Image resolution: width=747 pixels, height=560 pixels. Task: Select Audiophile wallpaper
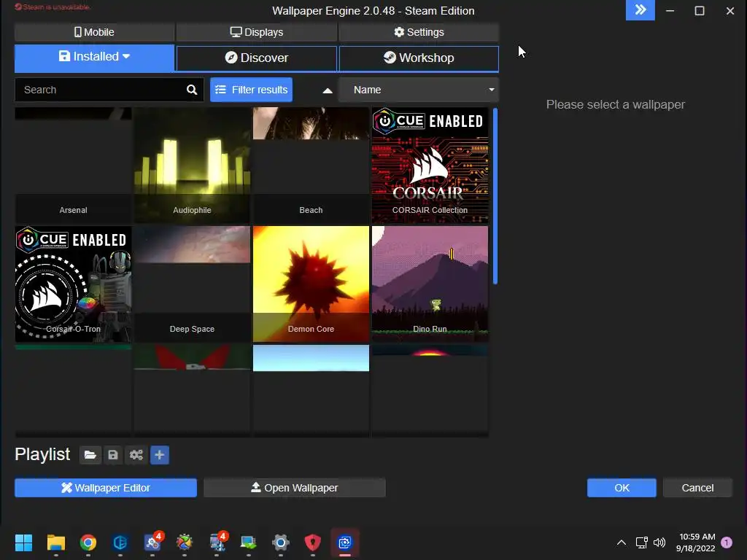point(192,166)
